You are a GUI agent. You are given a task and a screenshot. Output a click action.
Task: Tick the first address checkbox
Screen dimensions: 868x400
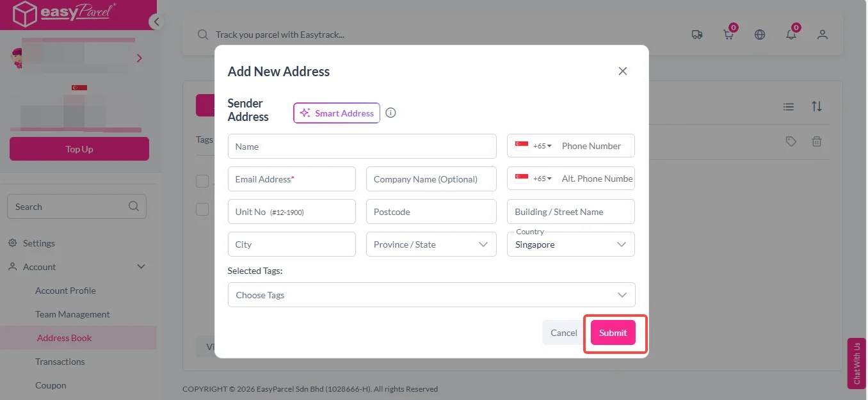(202, 181)
